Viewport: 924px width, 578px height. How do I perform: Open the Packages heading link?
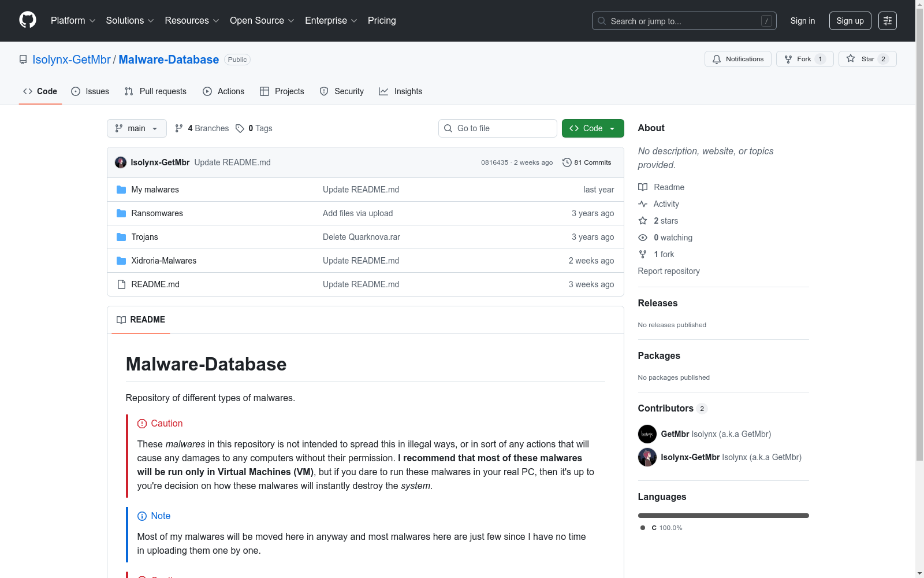pyautogui.click(x=659, y=355)
